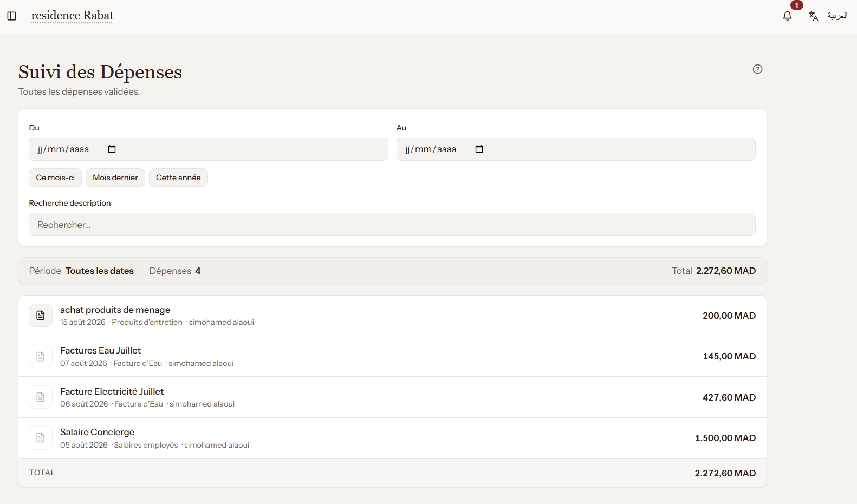Image resolution: width=857 pixels, height=504 pixels.
Task: Click document icon for Facture Electricité Juillet
Action: [x=41, y=397]
